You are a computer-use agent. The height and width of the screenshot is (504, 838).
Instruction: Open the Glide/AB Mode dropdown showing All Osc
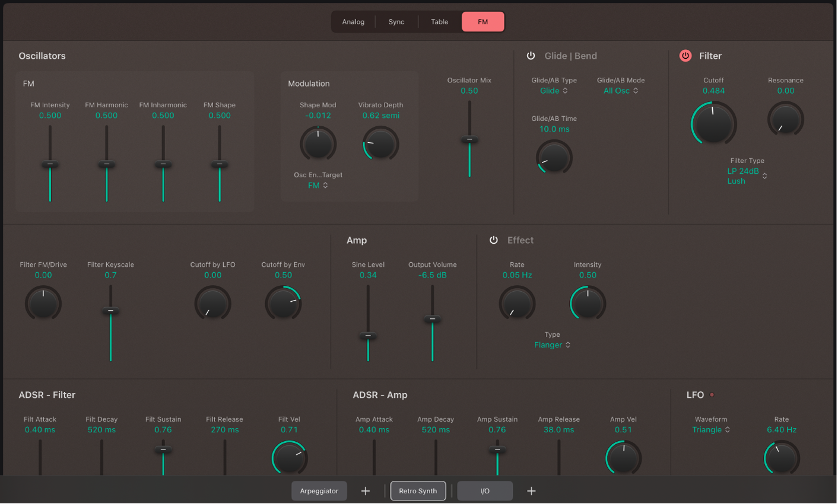coord(621,91)
